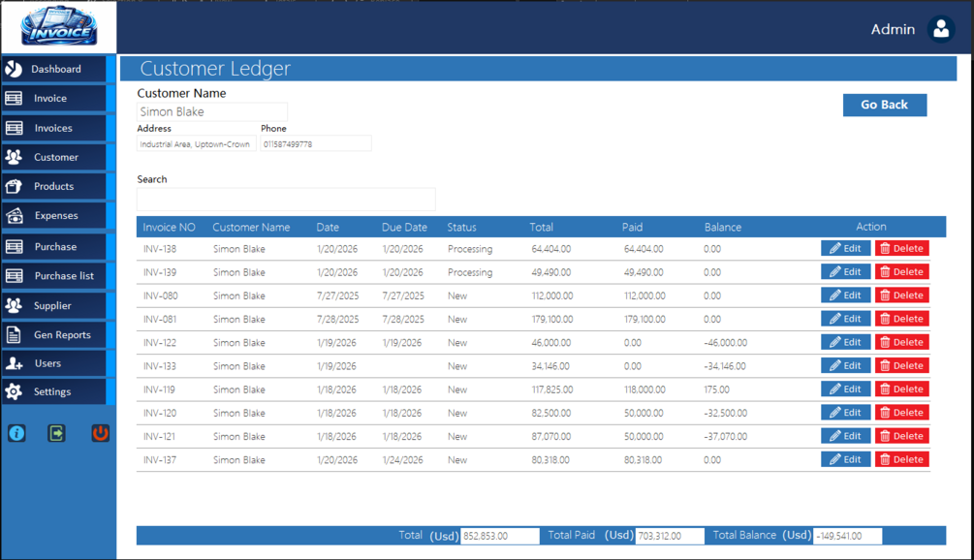Click the green logout icon
Image resolution: width=974 pixels, height=560 pixels.
coord(56,433)
